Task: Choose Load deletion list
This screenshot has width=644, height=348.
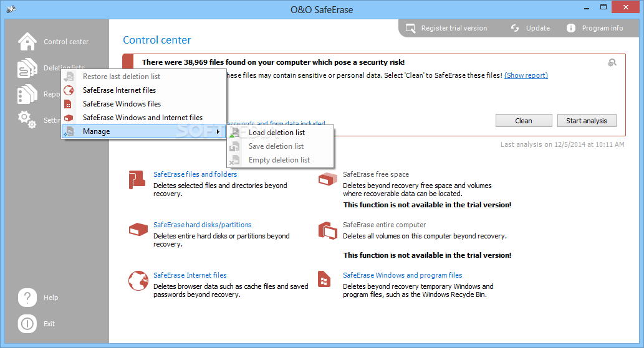Action: click(280, 133)
